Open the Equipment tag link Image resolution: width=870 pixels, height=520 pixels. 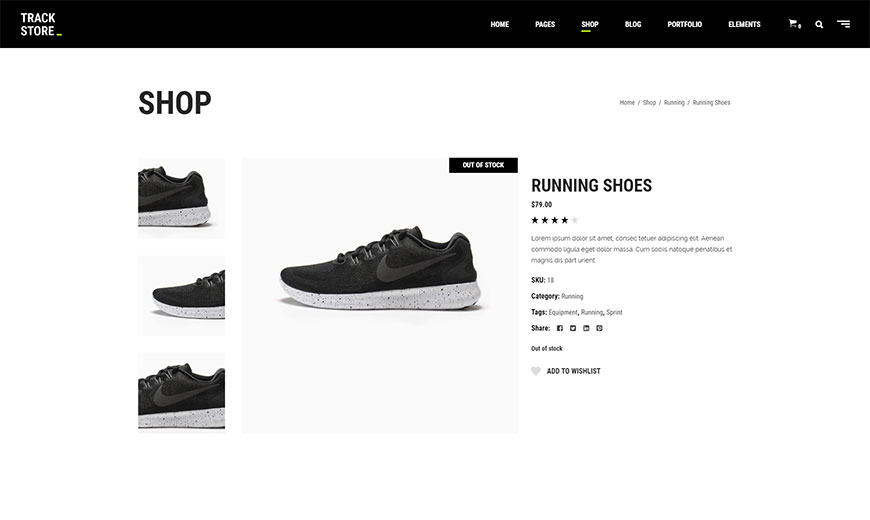(563, 312)
